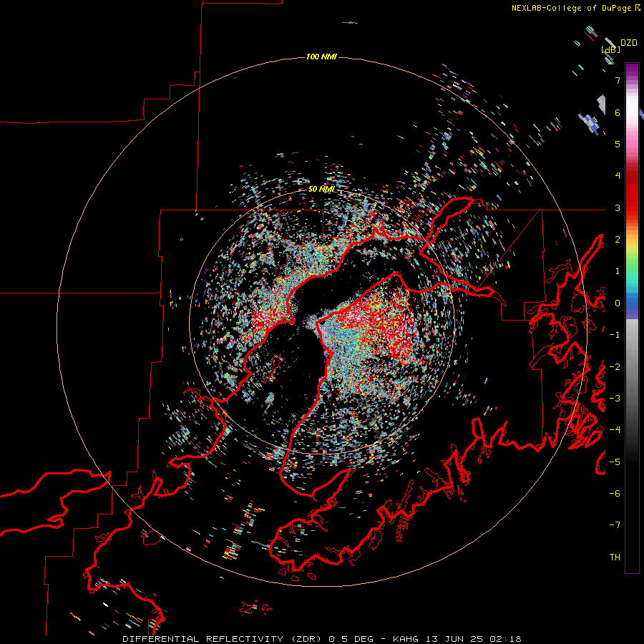Click the 1 value on the scale
The width and height of the screenshot is (644, 644).
[618, 271]
